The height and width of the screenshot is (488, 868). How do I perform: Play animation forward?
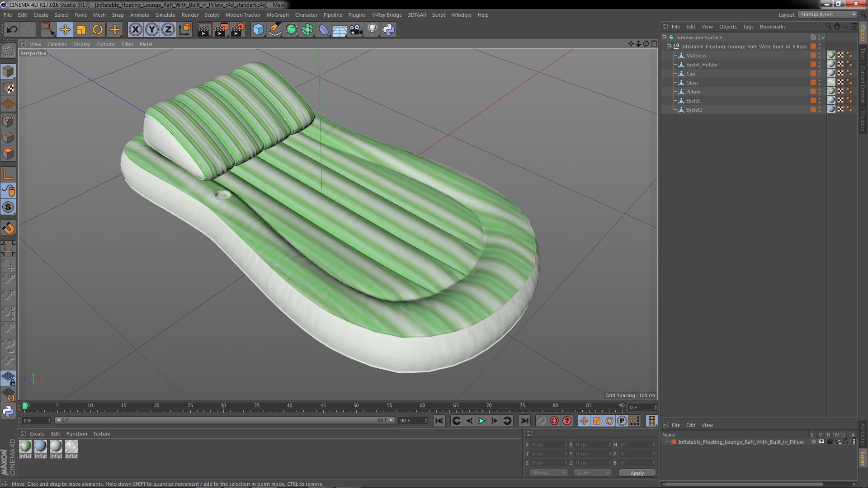coord(482,421)
